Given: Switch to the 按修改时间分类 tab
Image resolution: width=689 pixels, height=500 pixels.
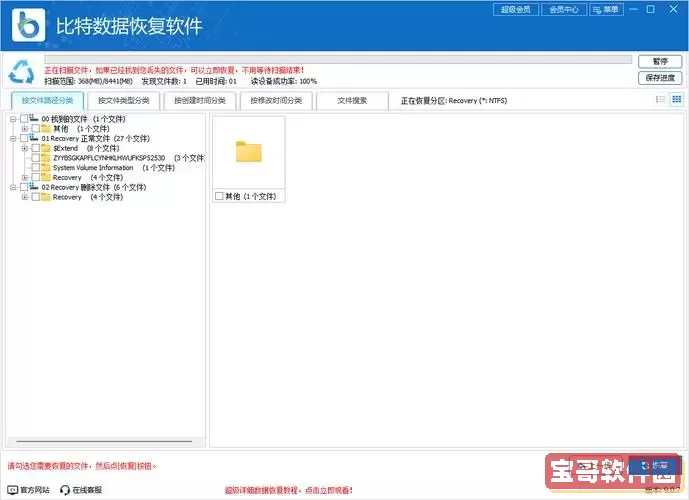Looking at the screenshot, I should coord(276,101).
